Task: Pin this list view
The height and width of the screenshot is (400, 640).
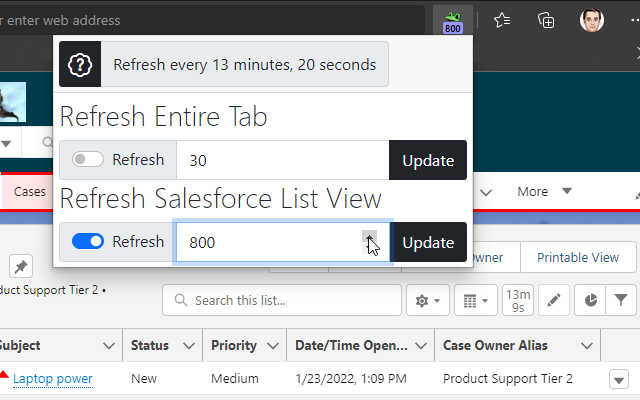Action: 20,266
